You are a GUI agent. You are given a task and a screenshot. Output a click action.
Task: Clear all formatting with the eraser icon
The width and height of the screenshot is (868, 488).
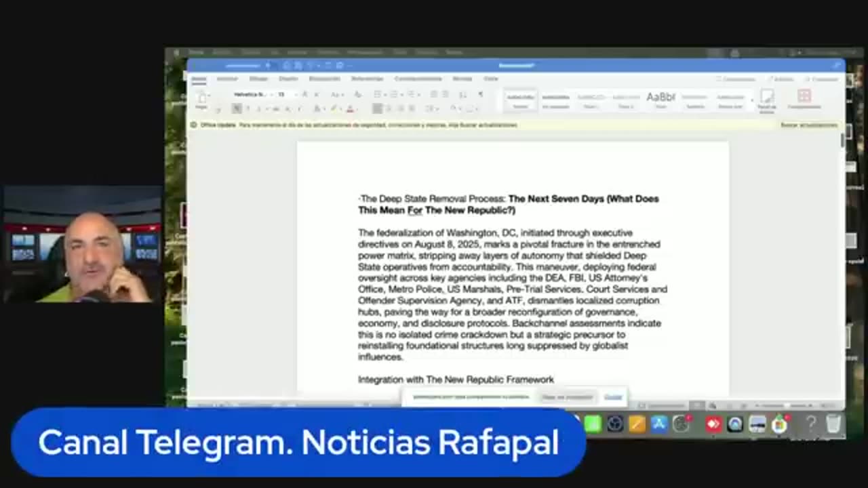tap(357, 94)
